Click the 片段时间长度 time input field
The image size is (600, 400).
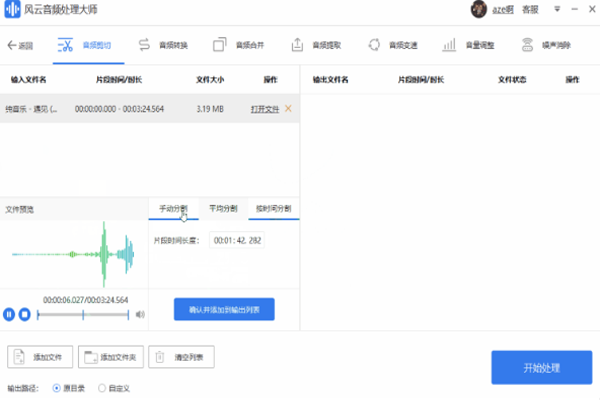coord(237,240)
